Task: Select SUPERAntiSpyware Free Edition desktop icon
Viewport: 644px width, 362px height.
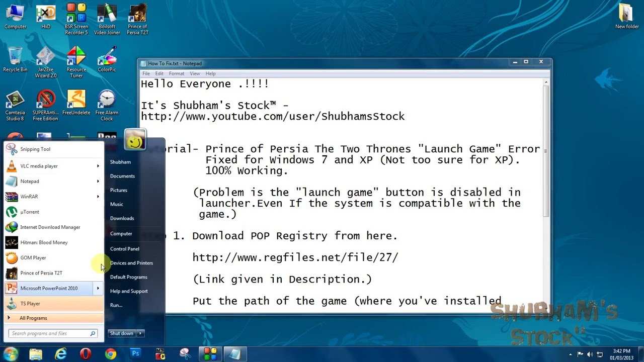Action: (46, 106)
